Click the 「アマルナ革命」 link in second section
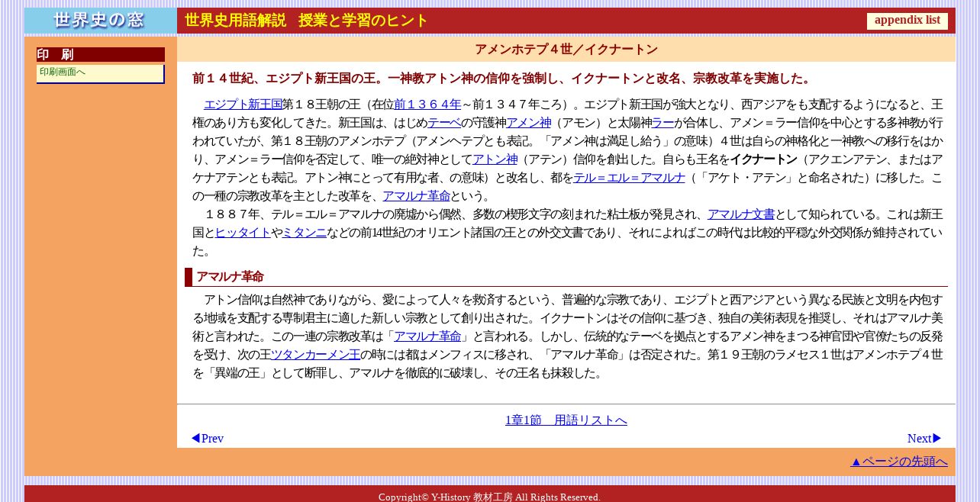Viewport: 980px width, 502px height. coord(427,336)
